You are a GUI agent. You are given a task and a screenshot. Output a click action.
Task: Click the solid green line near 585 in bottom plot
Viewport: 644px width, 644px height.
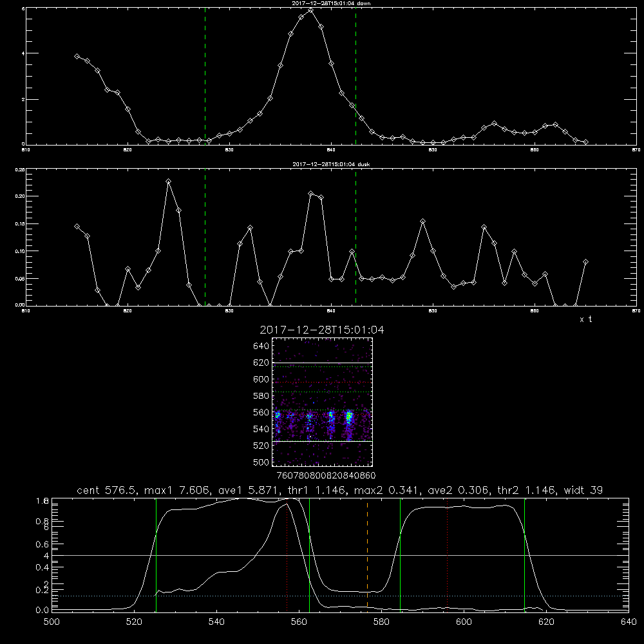click(400, 554)
